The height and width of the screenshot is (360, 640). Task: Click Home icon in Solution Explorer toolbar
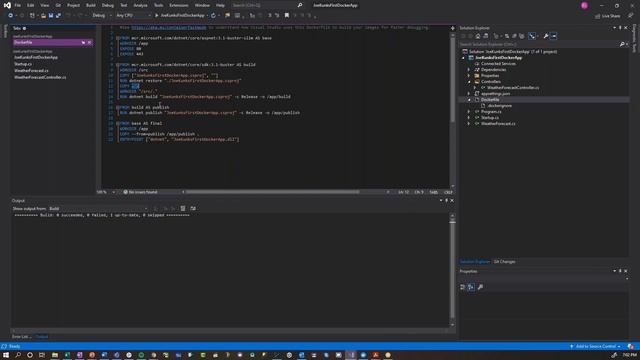[x=478, y=36]
